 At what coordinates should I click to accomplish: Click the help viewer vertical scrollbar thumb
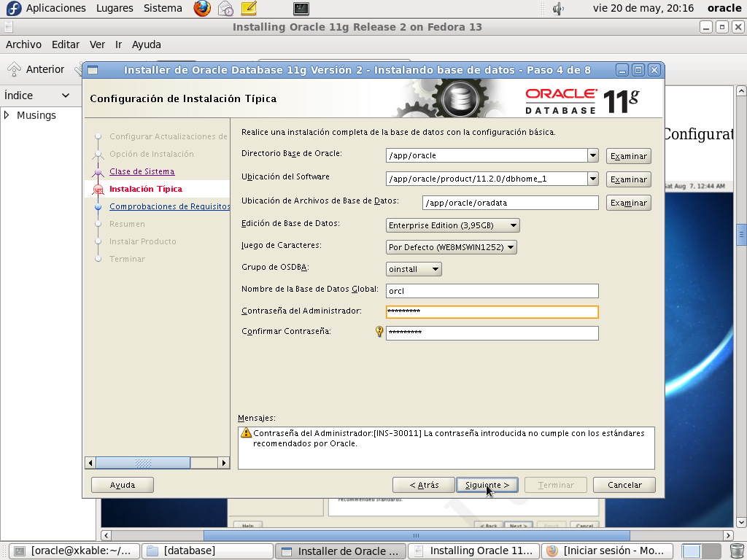point(741,235)
